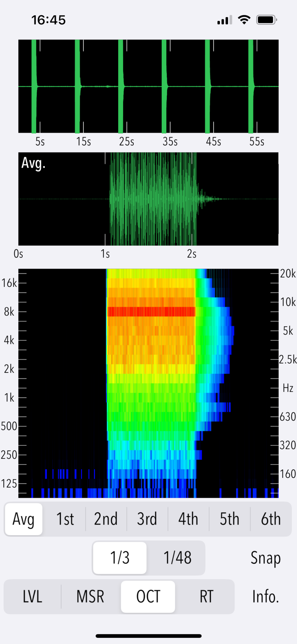This screenshot has height=644, width=297.
Task: Tap the 16k frequency axis label
Action: (x=9, y=283)
